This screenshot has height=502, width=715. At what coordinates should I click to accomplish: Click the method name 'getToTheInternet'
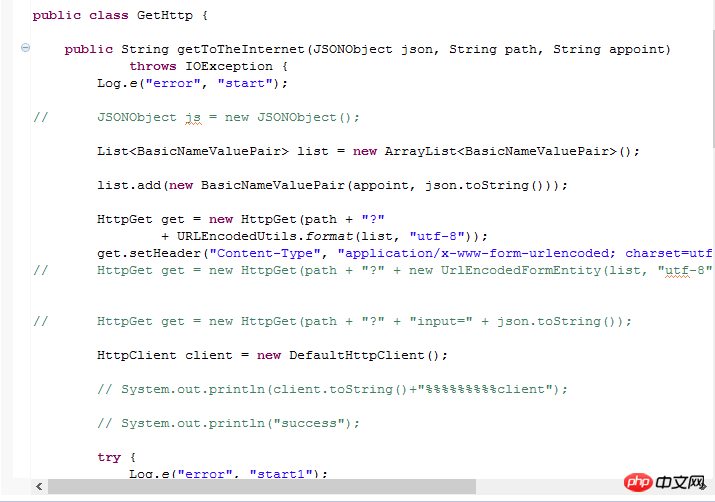pos(240,49)
